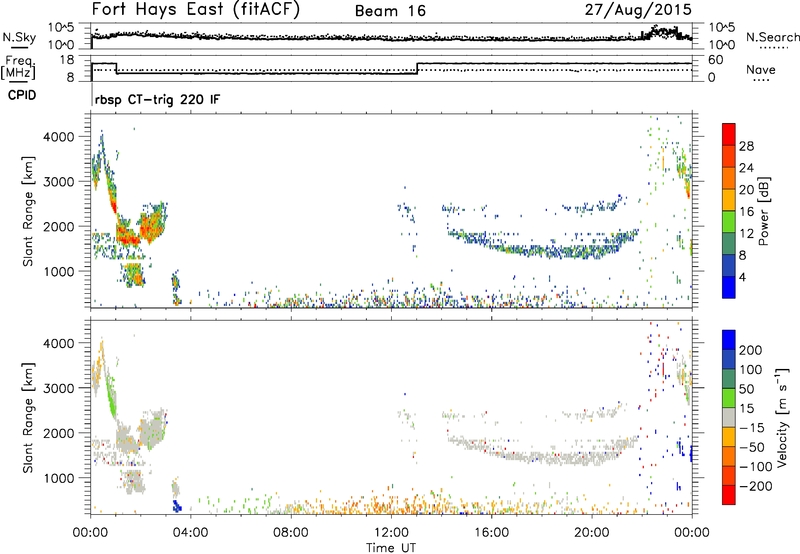Click the '200' Velocity colorbar value
Viewport: 800px width, 554px height.
click(751, 350)
